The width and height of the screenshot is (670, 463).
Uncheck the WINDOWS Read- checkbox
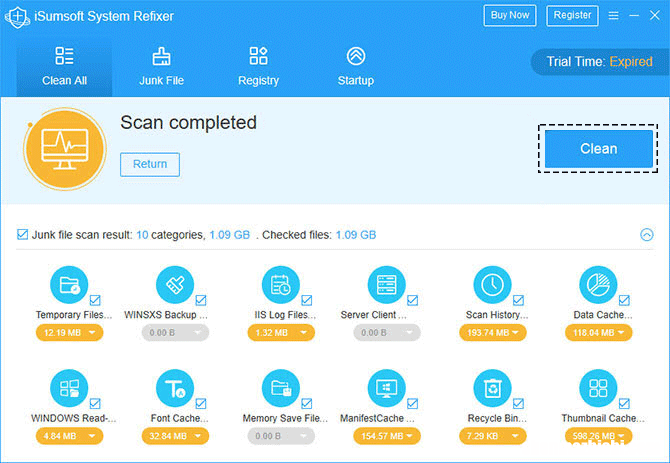(95, 404)
